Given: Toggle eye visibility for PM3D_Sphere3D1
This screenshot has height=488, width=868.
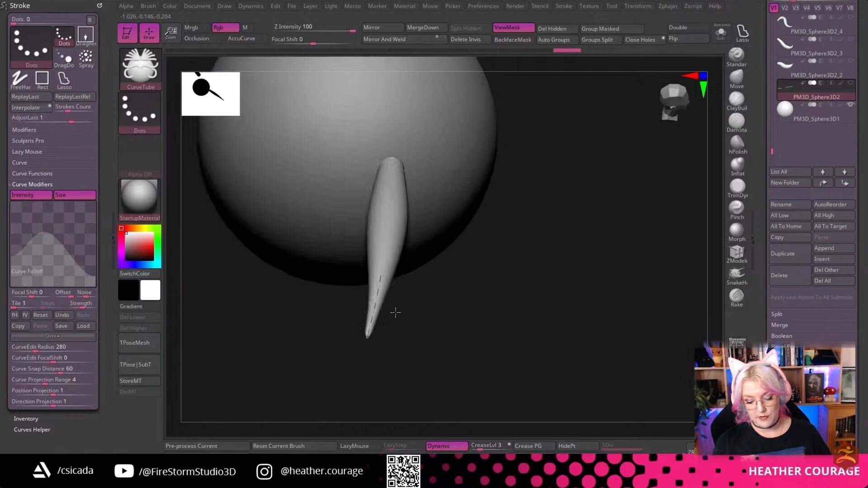Looking at the screenshot, I should [850, 104].
